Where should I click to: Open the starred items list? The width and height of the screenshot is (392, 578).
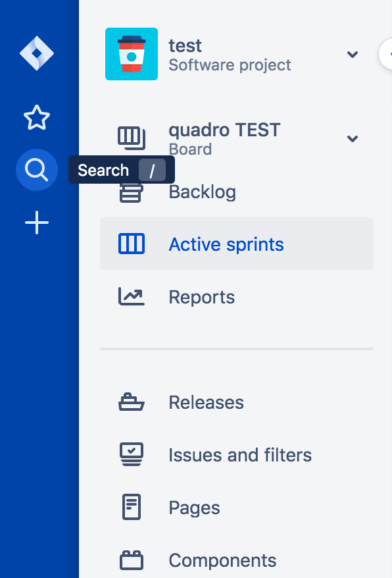[x=36, y=117]
